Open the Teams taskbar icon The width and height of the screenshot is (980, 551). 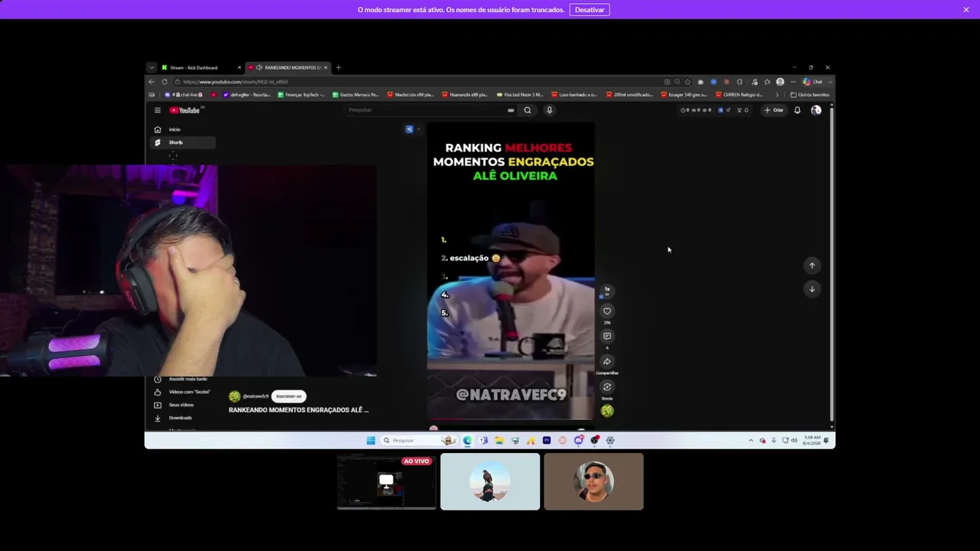(x=483, y=440)
